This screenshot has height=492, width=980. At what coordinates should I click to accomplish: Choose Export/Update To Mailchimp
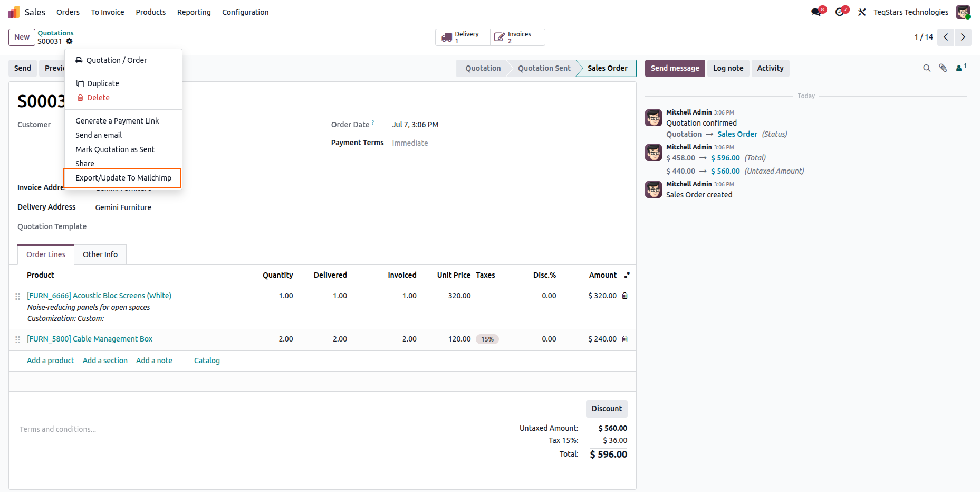point(123,178)
